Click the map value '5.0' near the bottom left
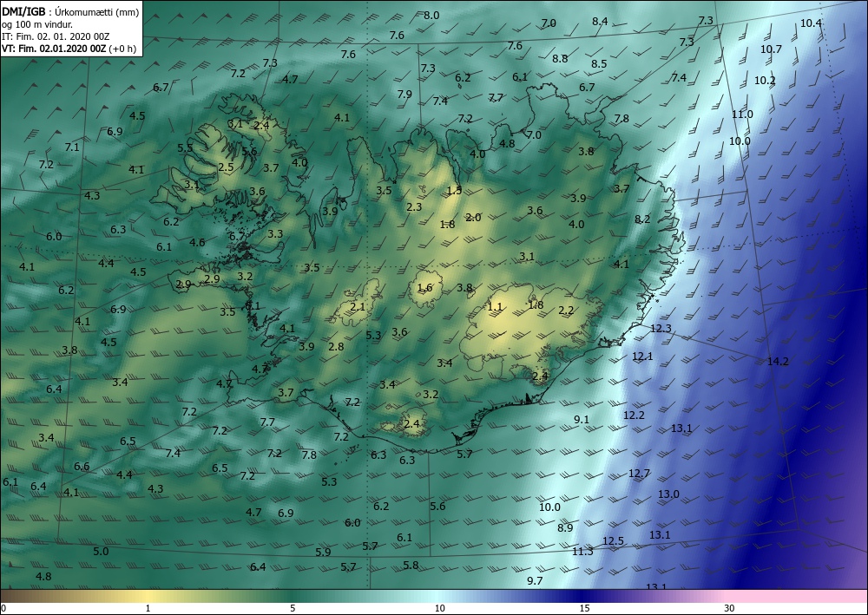 click(101, 551)
